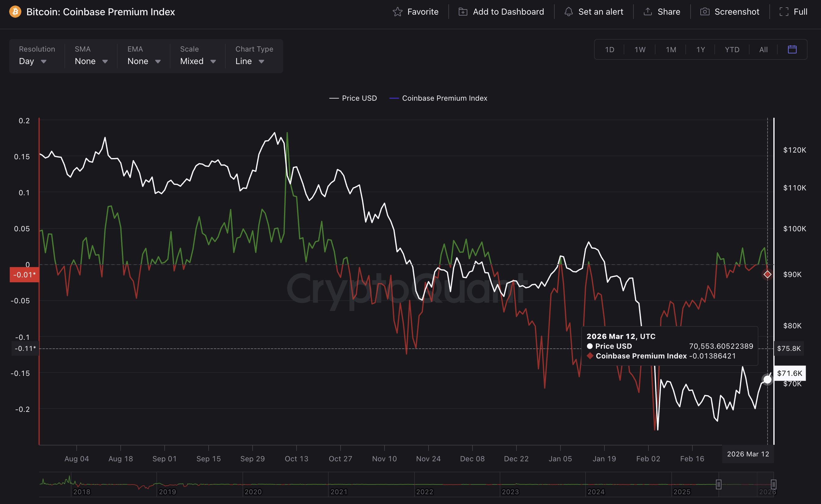The width and height of the screenshot is (821, 504).
Task: Click the Share upload icon
Action: pos(648,12)
